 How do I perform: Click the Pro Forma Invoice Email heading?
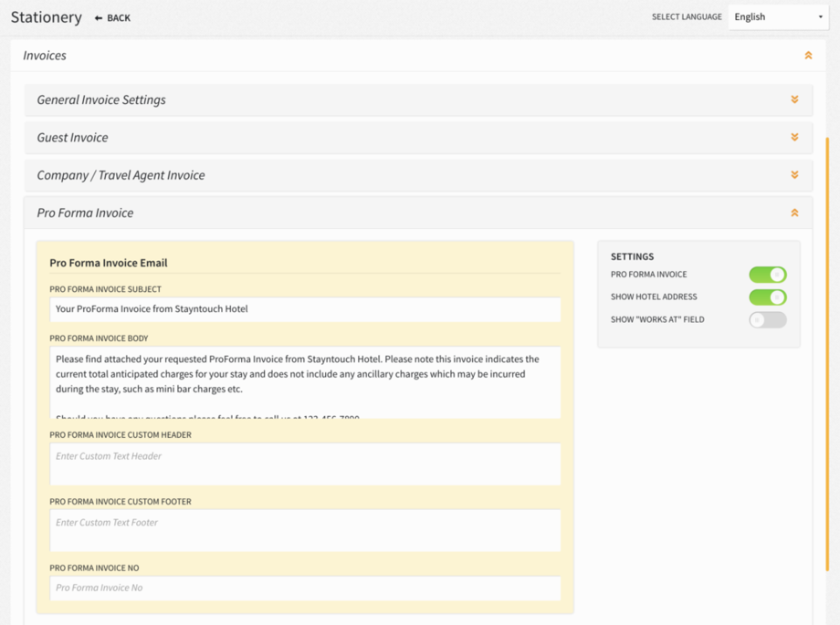point(109,263)
